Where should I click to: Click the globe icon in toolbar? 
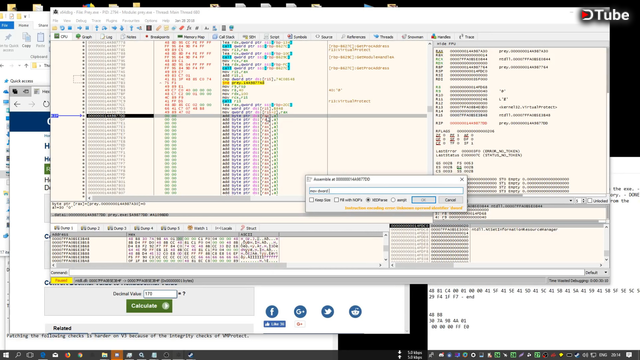231,28
